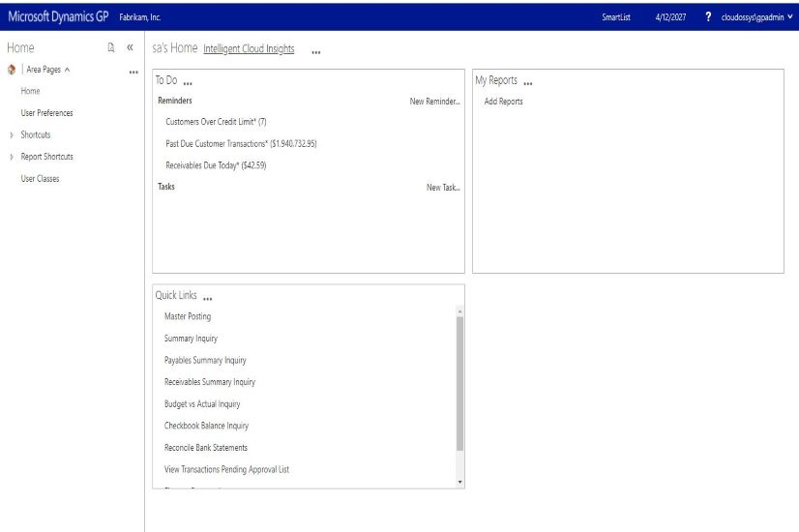Expand the Report Shortcuts tree node

[x=12, y=157]
